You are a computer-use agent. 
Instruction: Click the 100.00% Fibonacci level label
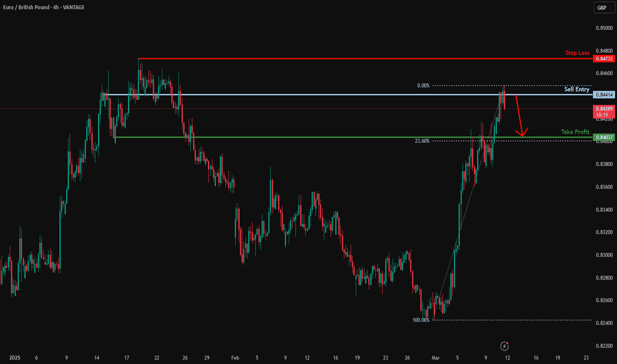[x=421, y=320]
